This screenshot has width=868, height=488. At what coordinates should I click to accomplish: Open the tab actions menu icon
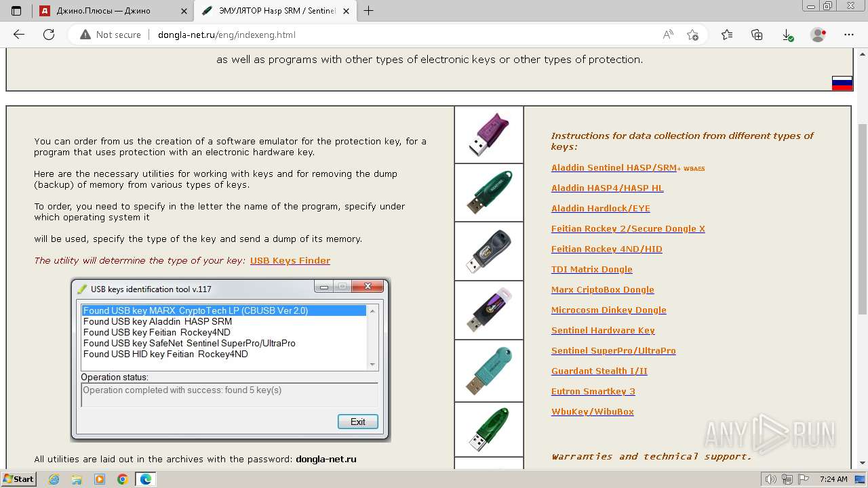(16, 11)
